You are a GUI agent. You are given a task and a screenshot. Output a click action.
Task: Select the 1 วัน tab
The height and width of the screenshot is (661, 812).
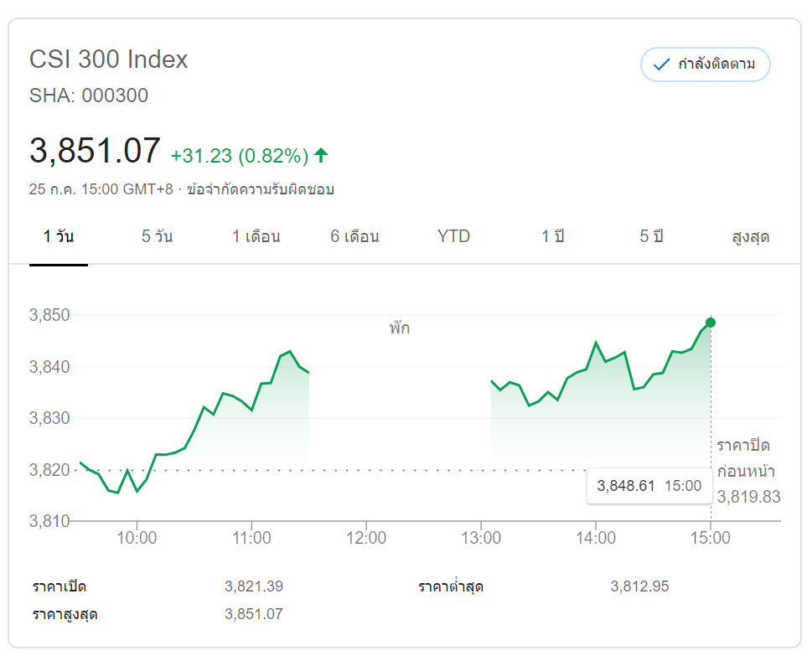click(59, 236)
